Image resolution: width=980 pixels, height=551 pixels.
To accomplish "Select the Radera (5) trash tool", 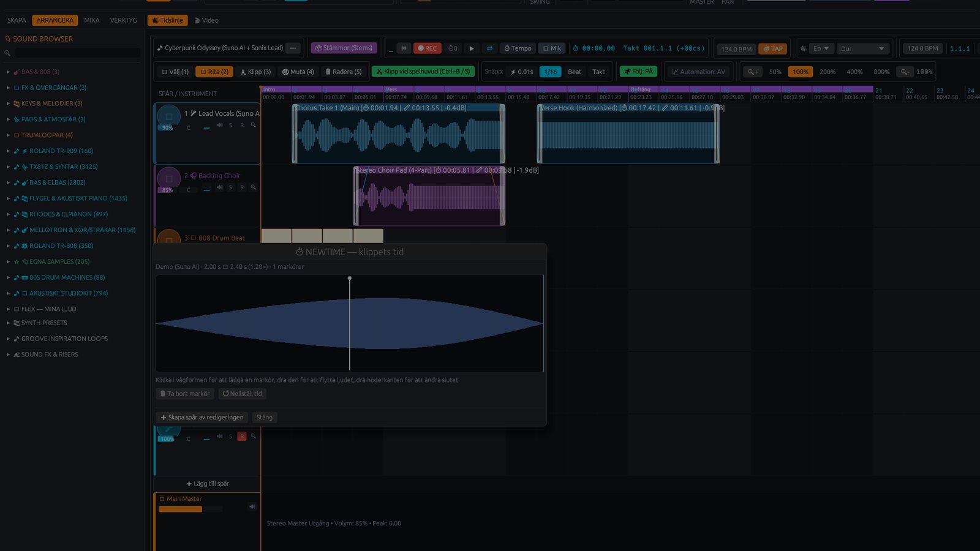I will tap(344, 72).
